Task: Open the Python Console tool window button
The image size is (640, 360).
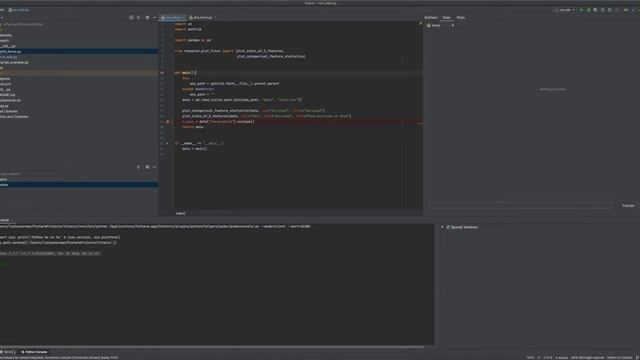Action: [x=35, y=352]
